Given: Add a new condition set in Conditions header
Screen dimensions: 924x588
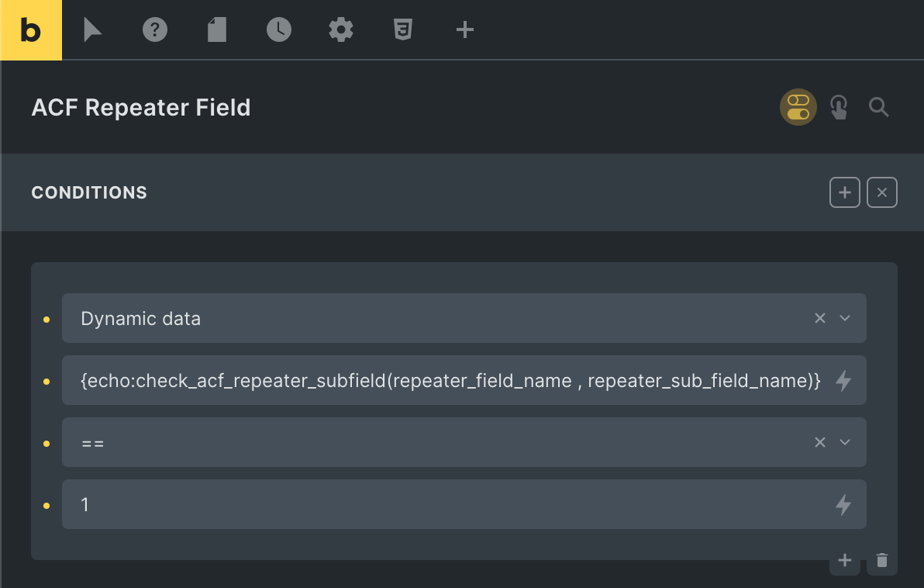Looking at the screenshot, I should 845,192.
